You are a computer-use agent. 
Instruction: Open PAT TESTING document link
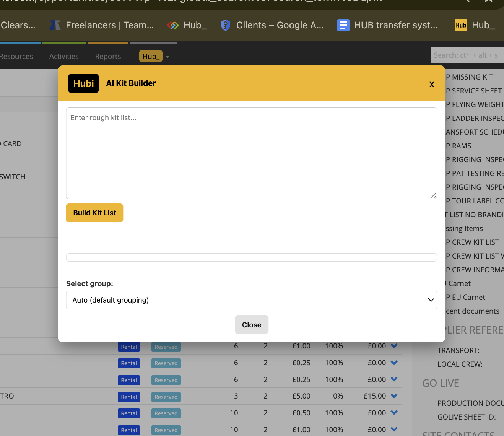[474, 173]
